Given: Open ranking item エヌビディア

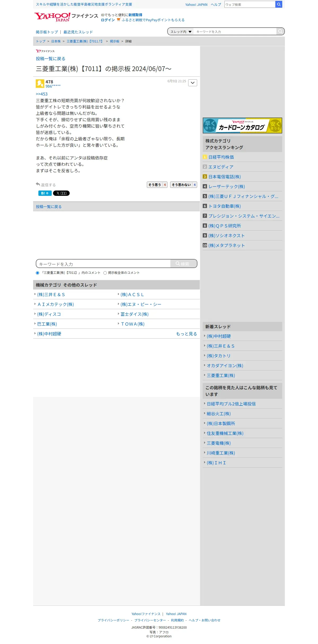Looking at the screenshot, I should (x=221, y=167).
